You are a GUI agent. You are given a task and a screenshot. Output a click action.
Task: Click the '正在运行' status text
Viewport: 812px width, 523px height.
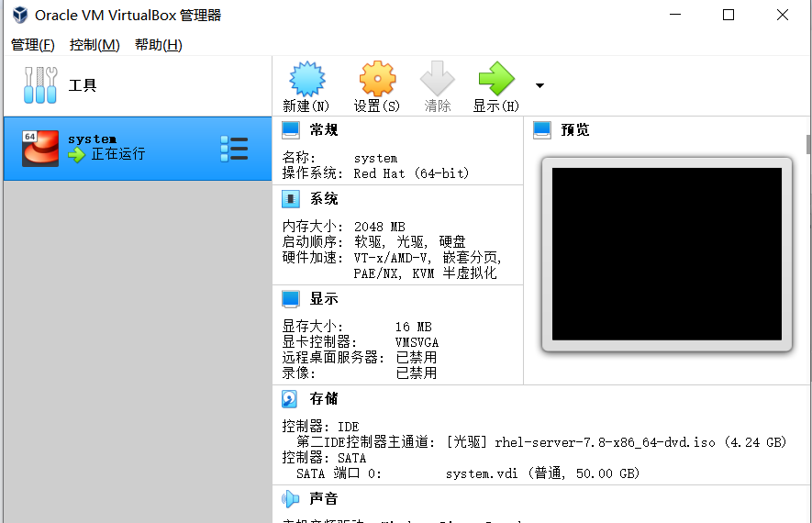pyautogui.click(x=118, y=154)
